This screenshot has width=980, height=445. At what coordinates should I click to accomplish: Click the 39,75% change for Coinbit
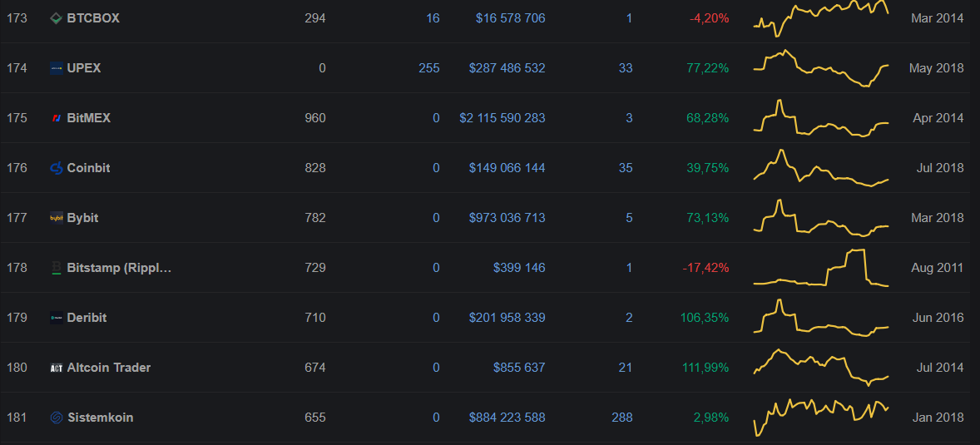tap(707, 168)
